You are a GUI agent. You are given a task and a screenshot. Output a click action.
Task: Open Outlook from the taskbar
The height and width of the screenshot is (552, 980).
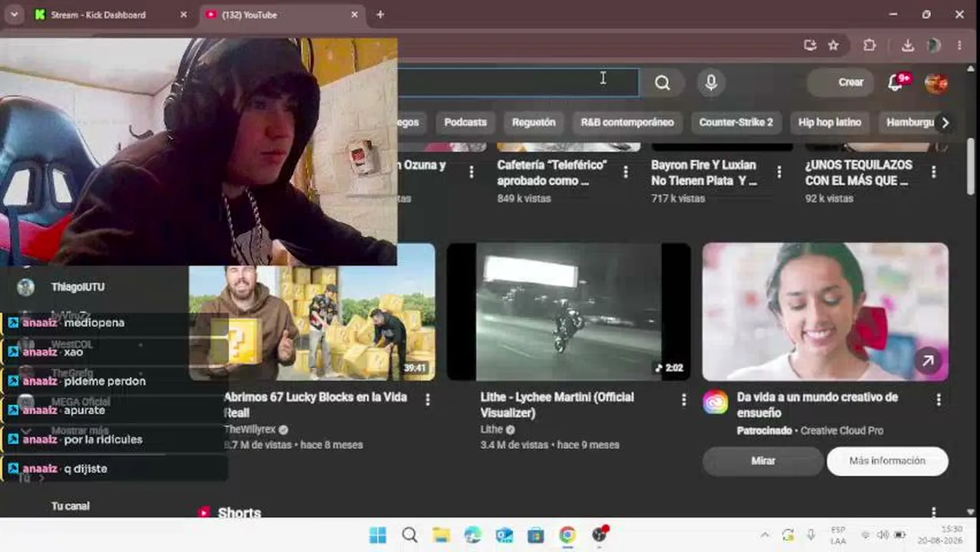click(x=504, y=535)
